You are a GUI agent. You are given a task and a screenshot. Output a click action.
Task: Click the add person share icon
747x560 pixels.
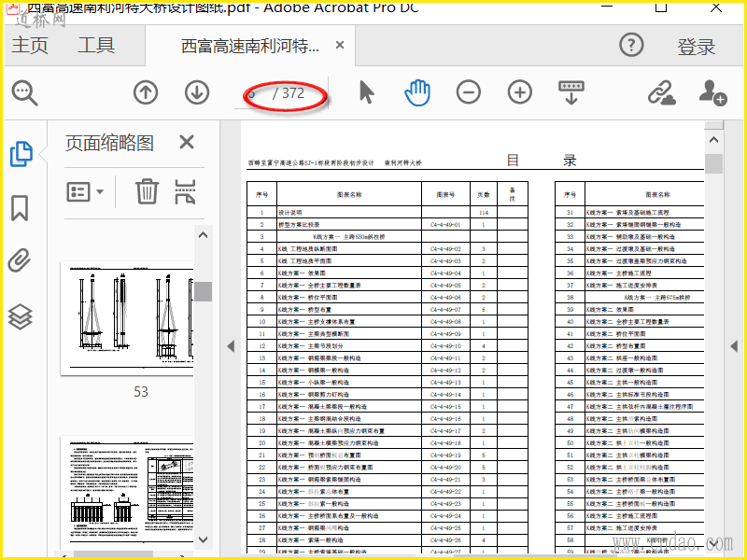tap(712, 92)
